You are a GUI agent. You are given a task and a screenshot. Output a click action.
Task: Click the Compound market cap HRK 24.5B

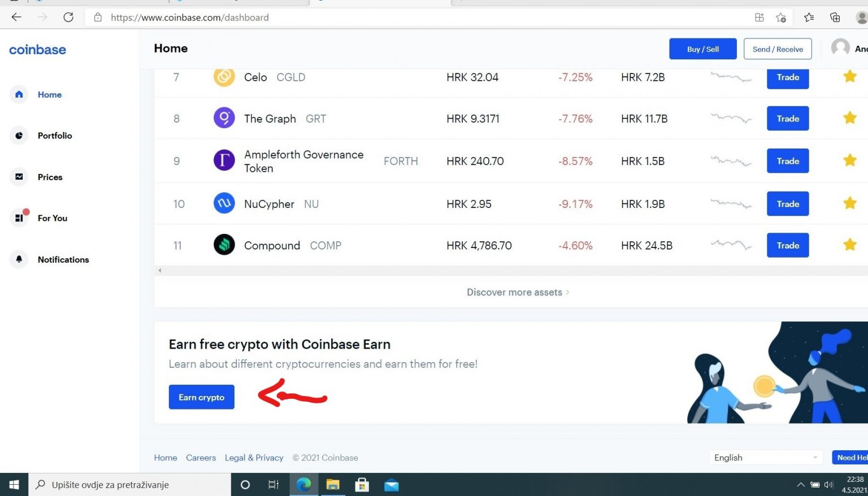[646, 245]
